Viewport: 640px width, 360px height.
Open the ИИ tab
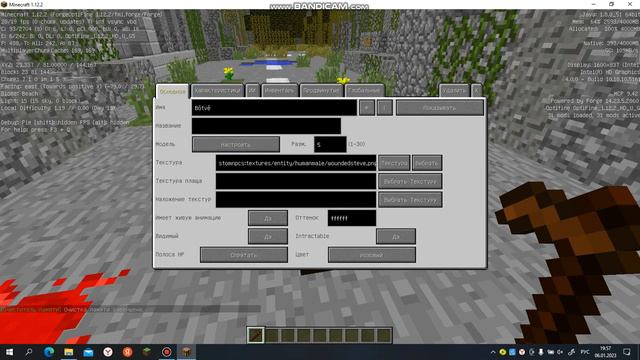(253, 91)
